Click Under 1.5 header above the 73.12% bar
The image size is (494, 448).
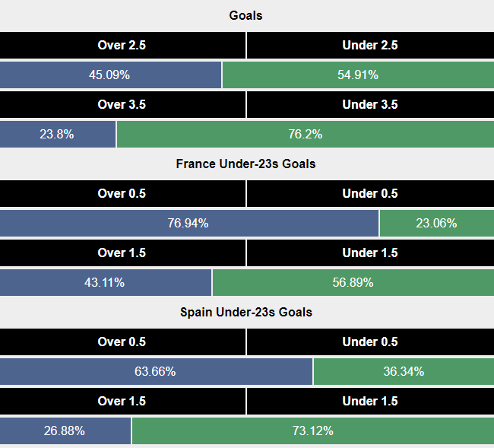(370, 401)
